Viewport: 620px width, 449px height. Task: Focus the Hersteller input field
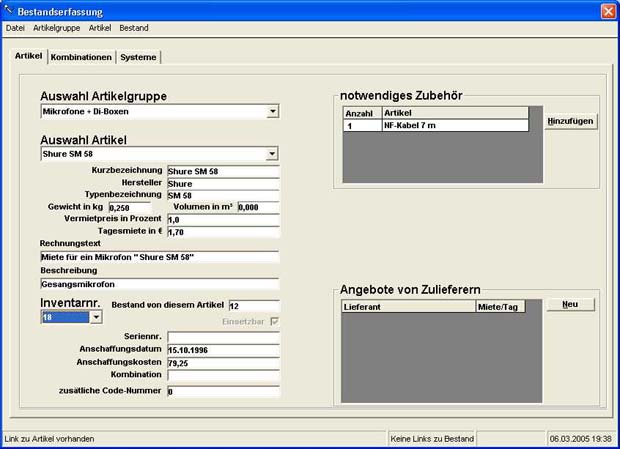tap(222, 183)
